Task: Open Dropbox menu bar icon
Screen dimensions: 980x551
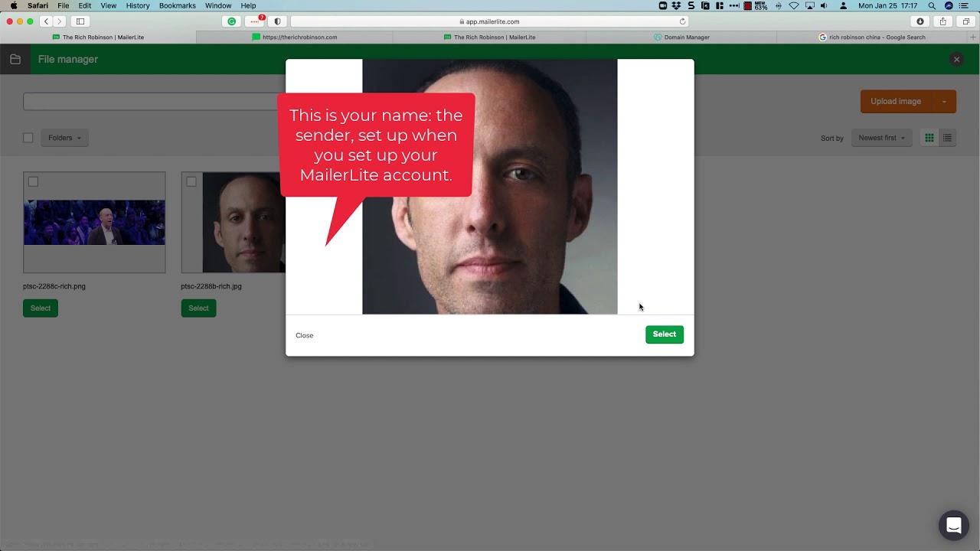Action: [x=676, y=5]
